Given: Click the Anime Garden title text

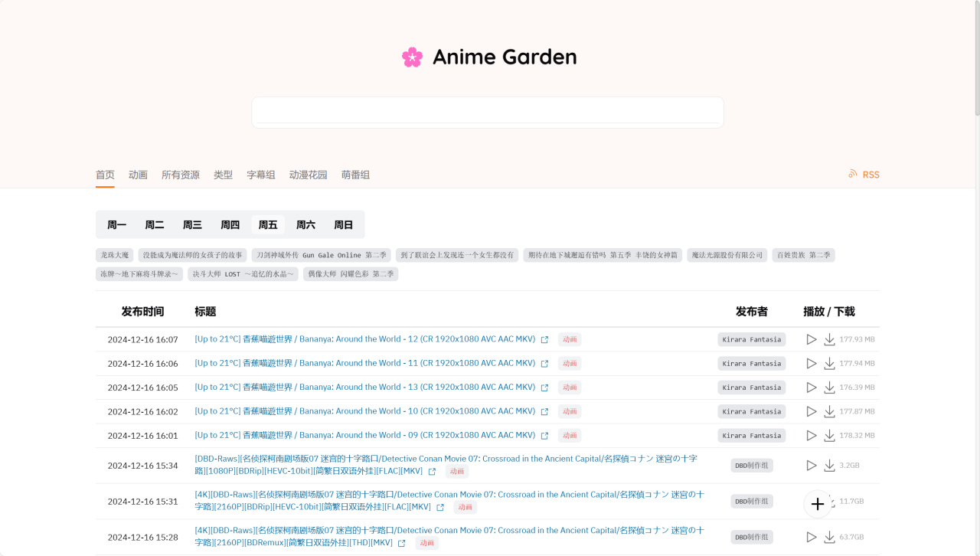Looking at the screenshot, I should point(505,57).
